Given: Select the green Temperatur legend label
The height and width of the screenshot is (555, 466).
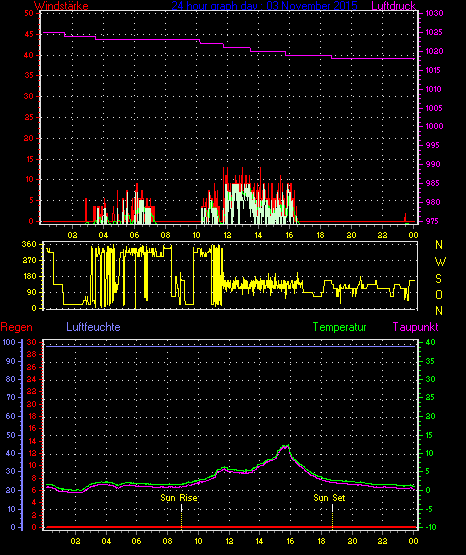Looking at the screenshot, I should pyautogui.click(x=339, y=327).
